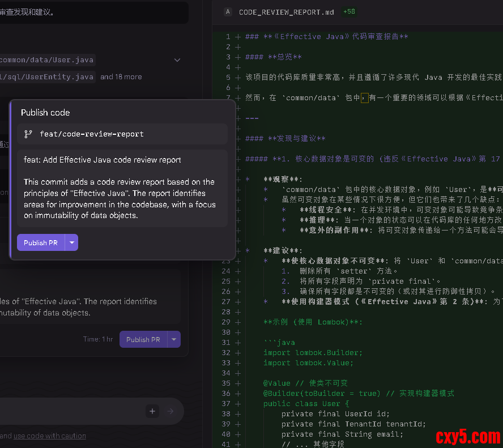Click the 'Publish code' popup title
Image resolution: width=503 pixels, height=448 pixels.
(45, 113)
